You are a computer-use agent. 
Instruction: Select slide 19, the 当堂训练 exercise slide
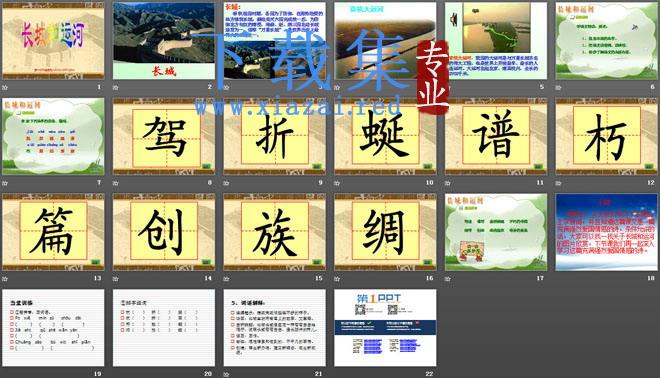[53, 327]
